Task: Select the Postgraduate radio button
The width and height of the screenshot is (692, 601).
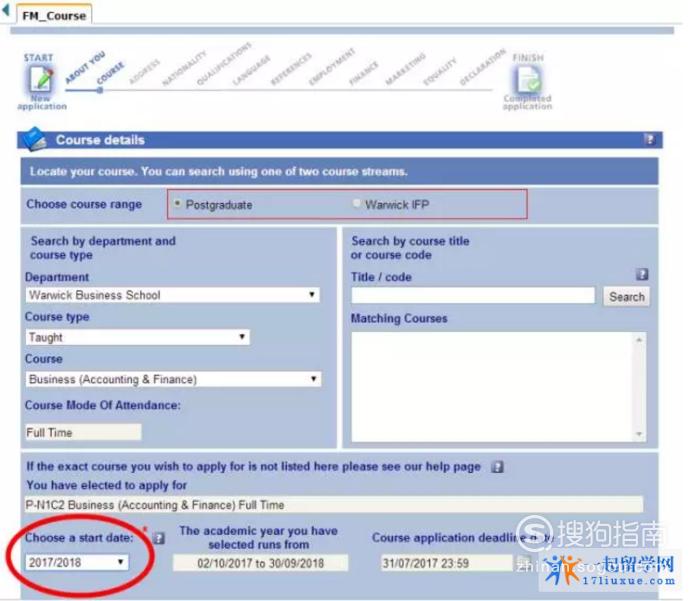Action: click(177, 203)
